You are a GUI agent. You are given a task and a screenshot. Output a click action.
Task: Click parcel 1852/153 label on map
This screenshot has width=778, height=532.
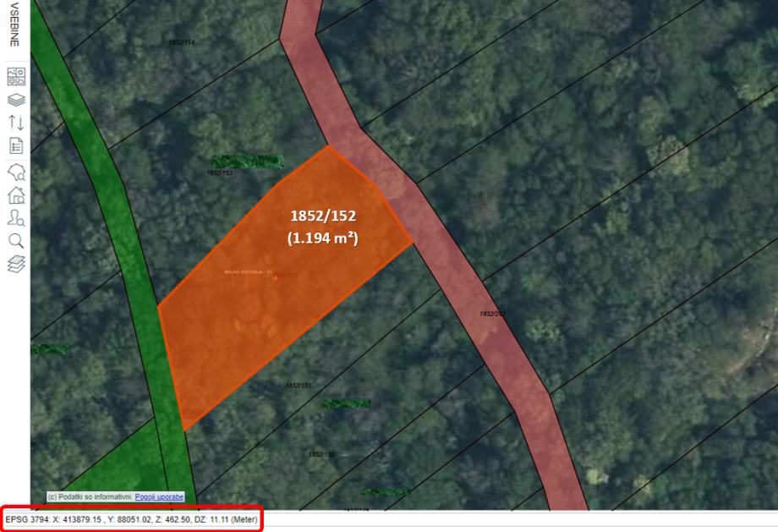tap(219, 173)
